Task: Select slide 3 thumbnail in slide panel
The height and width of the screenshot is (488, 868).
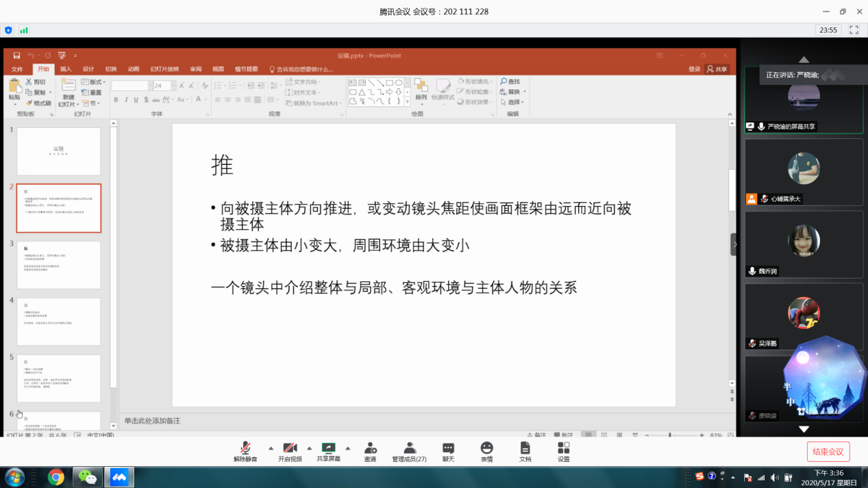Action: (x=59, y=265)
